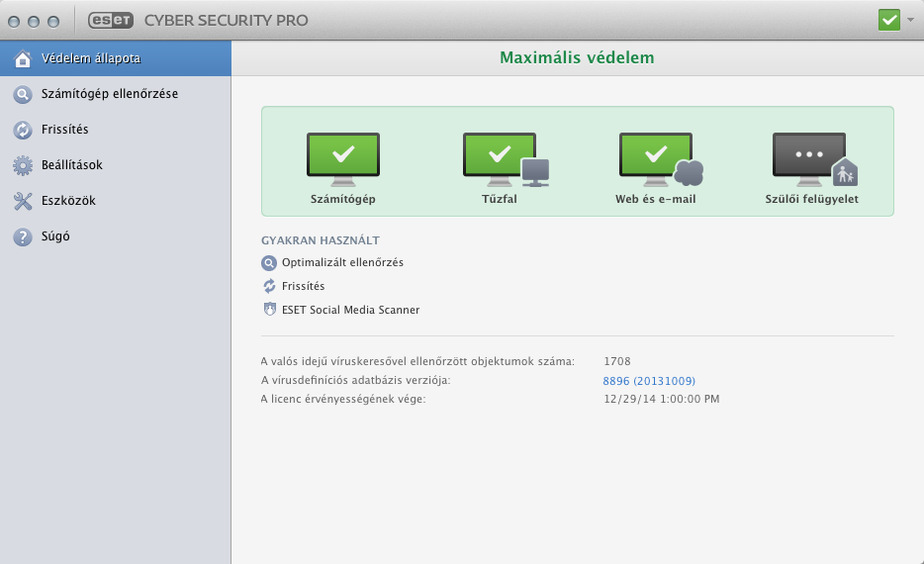Open the Szülői felügyelet monitor icon
Image resolution: width=924 pixels, height=564 pixels.
pos(815,159)
